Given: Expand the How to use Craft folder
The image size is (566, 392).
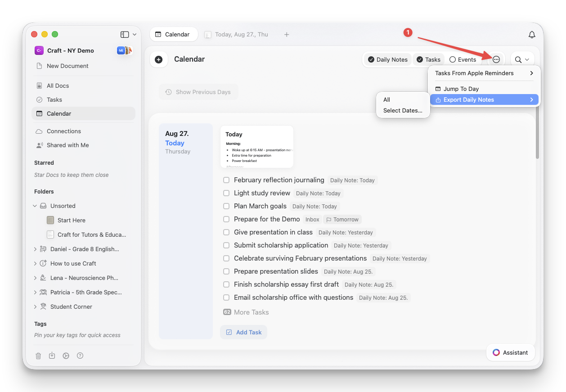Looking at the screenshot, I should tap(35, 263).
